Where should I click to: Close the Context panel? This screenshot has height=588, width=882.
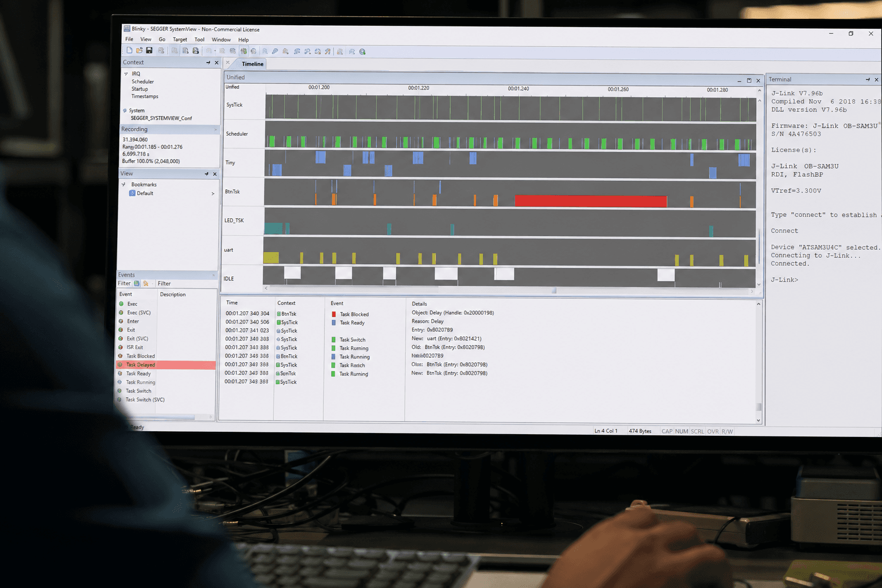[216, 63]
